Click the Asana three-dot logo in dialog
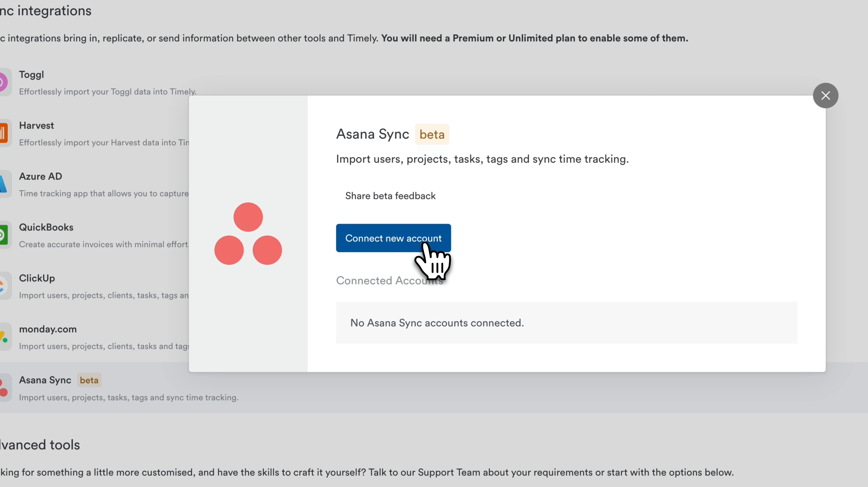The height and width of the screenshot is (487, 868). click(248, 234)
